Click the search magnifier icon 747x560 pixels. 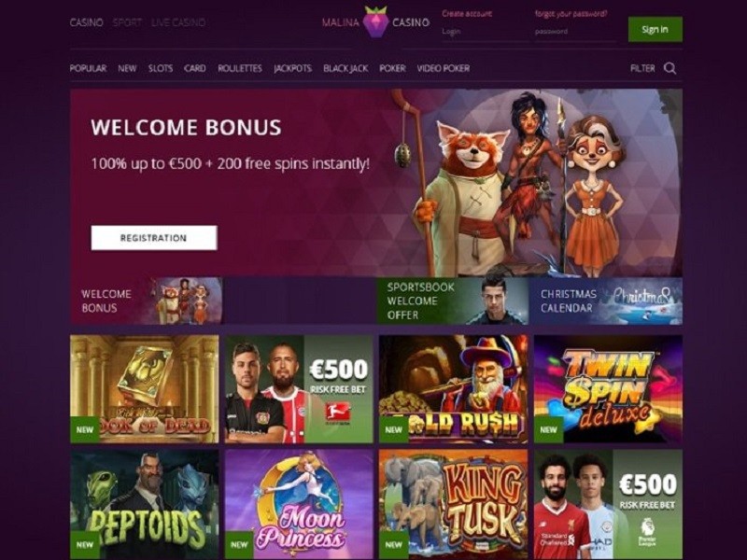pos(669,68)
